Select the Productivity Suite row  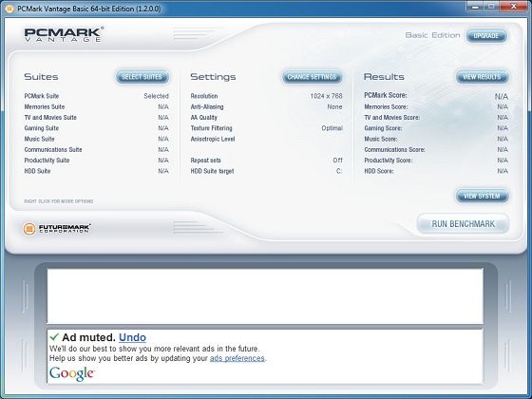pos(96,161)
